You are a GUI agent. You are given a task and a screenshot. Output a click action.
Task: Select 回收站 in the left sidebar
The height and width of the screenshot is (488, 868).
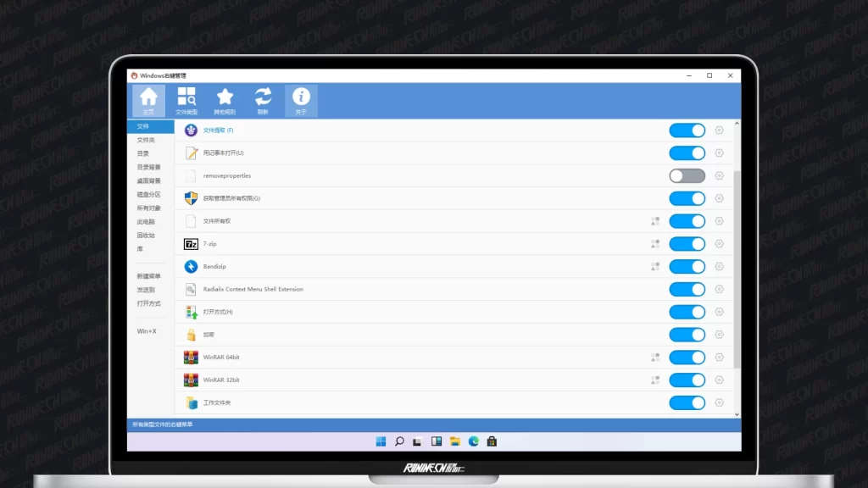point(150,236)
